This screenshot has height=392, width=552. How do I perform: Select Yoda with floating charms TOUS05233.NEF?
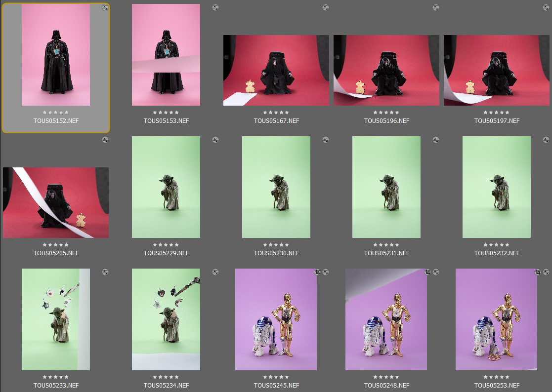pyautogui.click(x=56, y=319)
